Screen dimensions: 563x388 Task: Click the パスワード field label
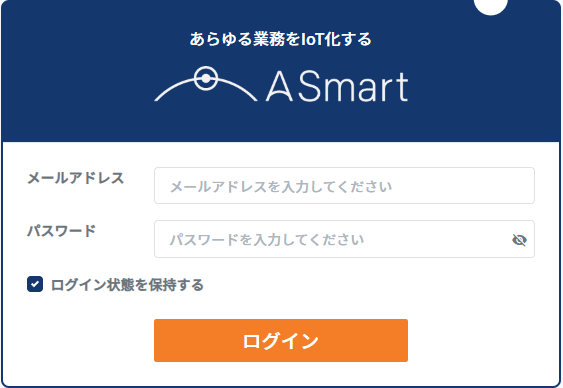(x=62, y=231)
